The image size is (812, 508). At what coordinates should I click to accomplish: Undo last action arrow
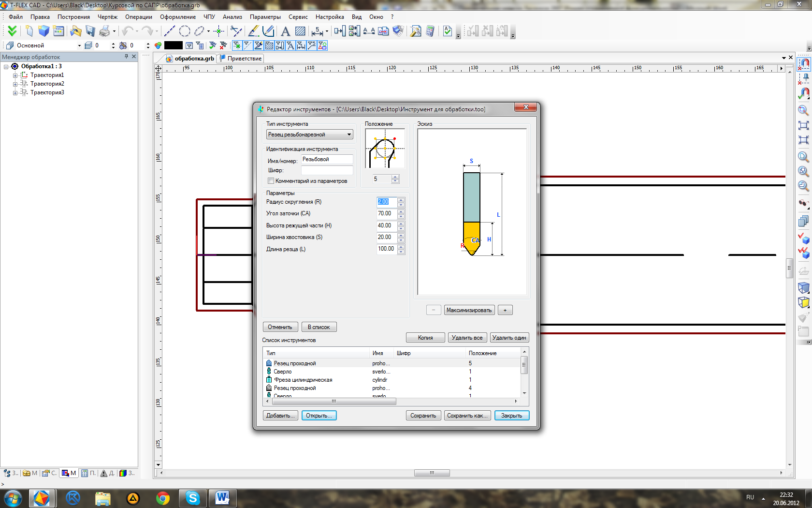pos(128,31)
